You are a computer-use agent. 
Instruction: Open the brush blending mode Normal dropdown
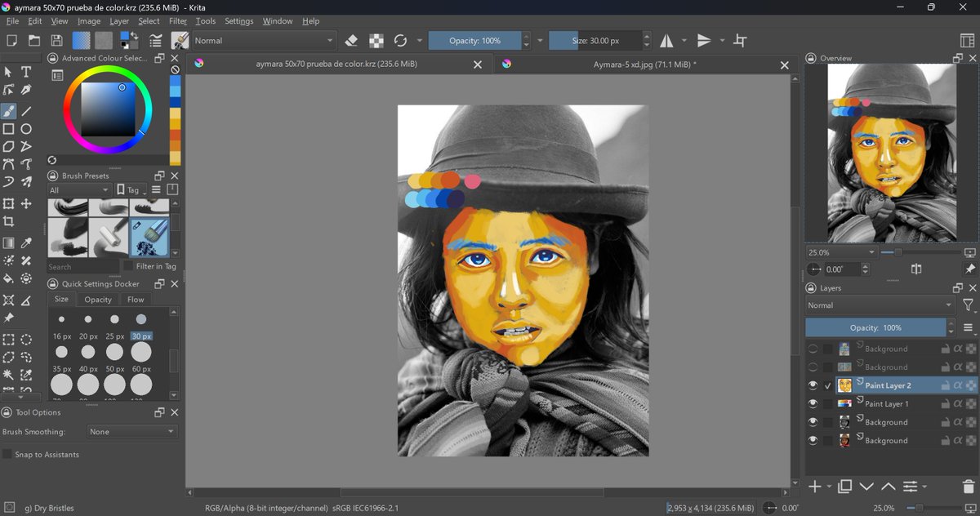(264, 40)
